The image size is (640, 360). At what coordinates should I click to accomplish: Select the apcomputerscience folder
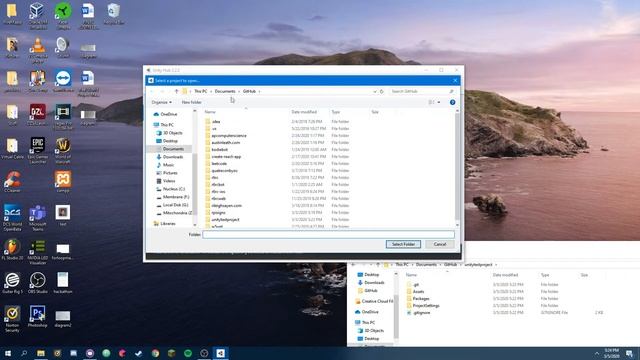tap(228, 136)
